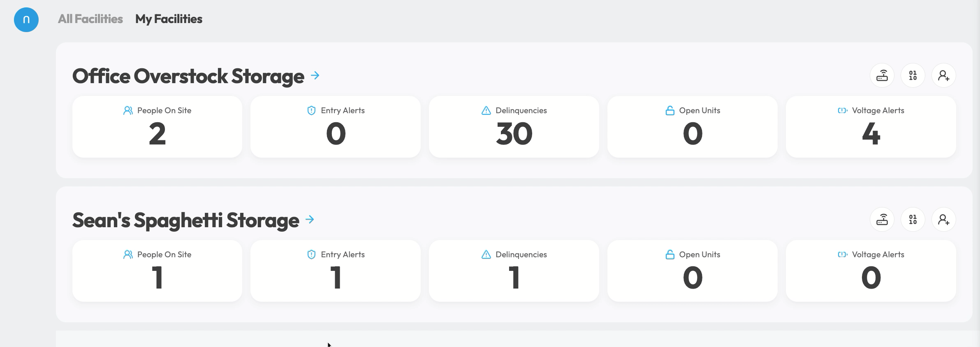The width and height of the screenshot is (980, 347).
Task: Open Delinquencies card for Sean's Spaghetti Storage
Action: click(514, 271)
